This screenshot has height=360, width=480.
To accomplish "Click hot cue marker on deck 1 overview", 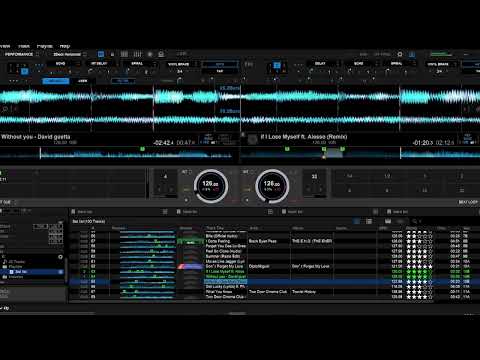I will [x=142, y=149].
